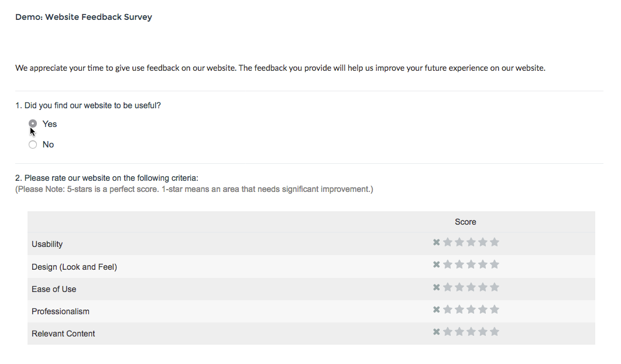Viewport: 621px width, 364px height.
Task: Click the Yes answer label
Action: (x=50, y=124)
